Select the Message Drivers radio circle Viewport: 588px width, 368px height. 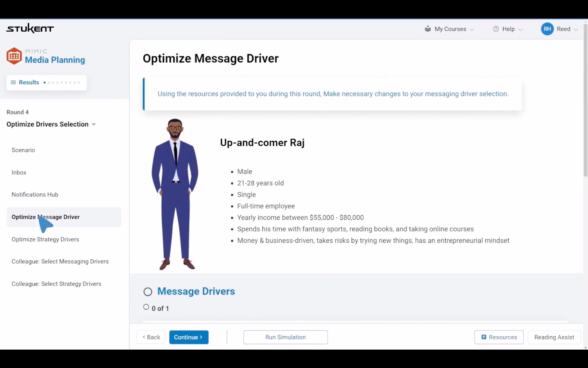click(x=148, y=292)
